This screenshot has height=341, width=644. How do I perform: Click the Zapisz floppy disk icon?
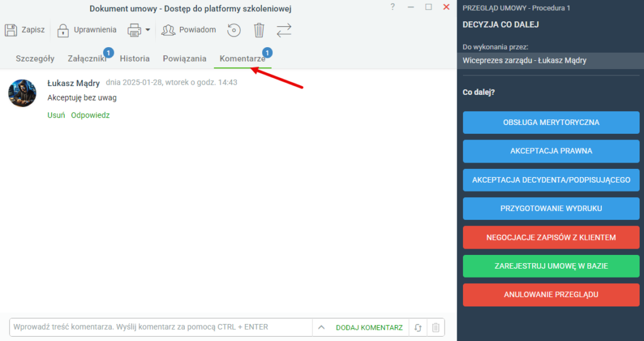[11, 30]
